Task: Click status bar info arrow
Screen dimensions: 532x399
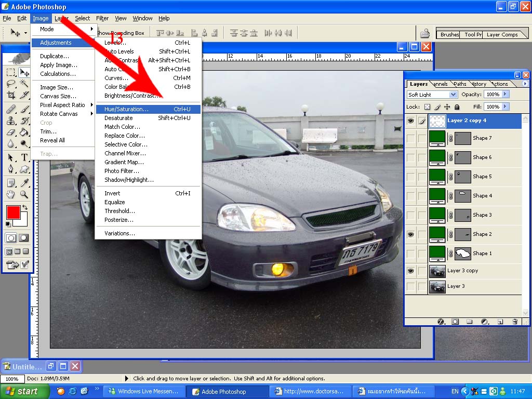Action: 127,378
